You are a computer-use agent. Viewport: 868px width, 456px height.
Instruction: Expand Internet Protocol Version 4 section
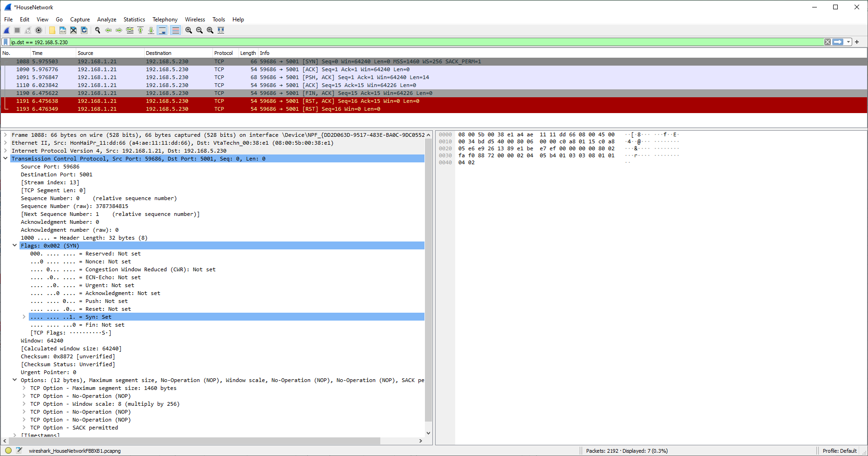click(x=6, y=151)
